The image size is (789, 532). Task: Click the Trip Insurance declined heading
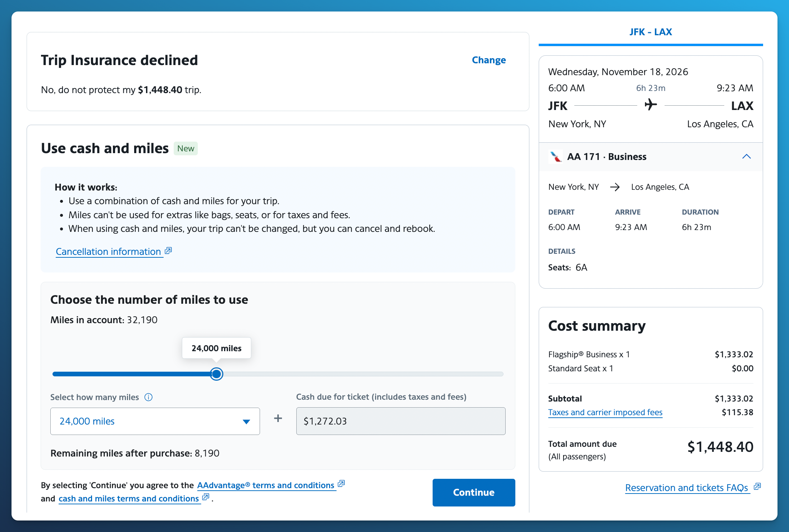[x=119, y=60]
